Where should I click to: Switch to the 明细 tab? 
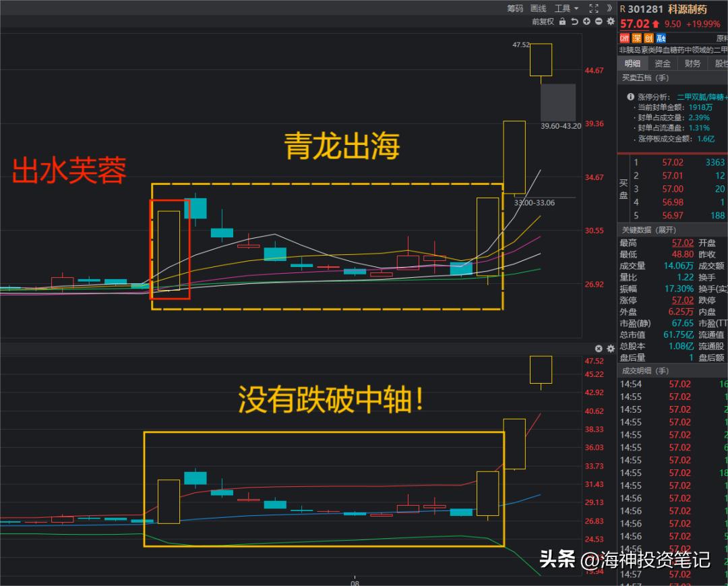pos(632,63)
